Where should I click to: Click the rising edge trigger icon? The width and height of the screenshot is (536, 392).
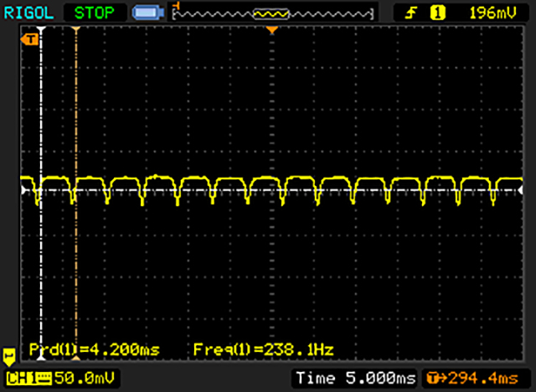(410, 13)
